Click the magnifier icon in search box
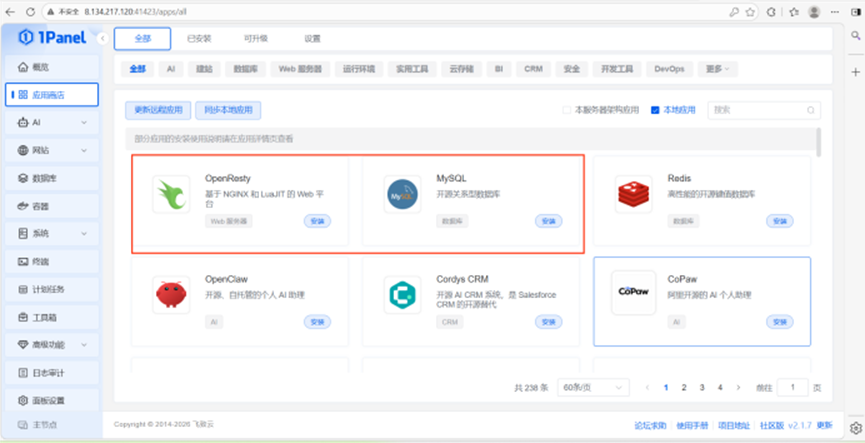 click(x=810, y=110)
